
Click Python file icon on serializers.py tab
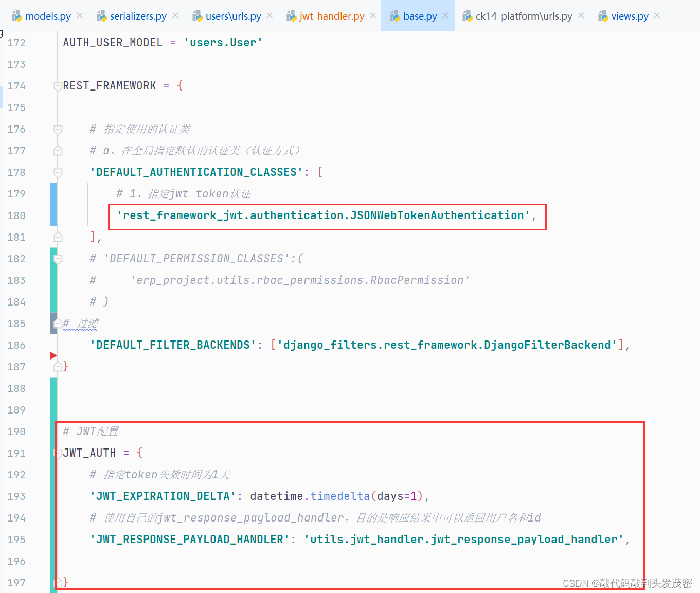click(102, 16)
